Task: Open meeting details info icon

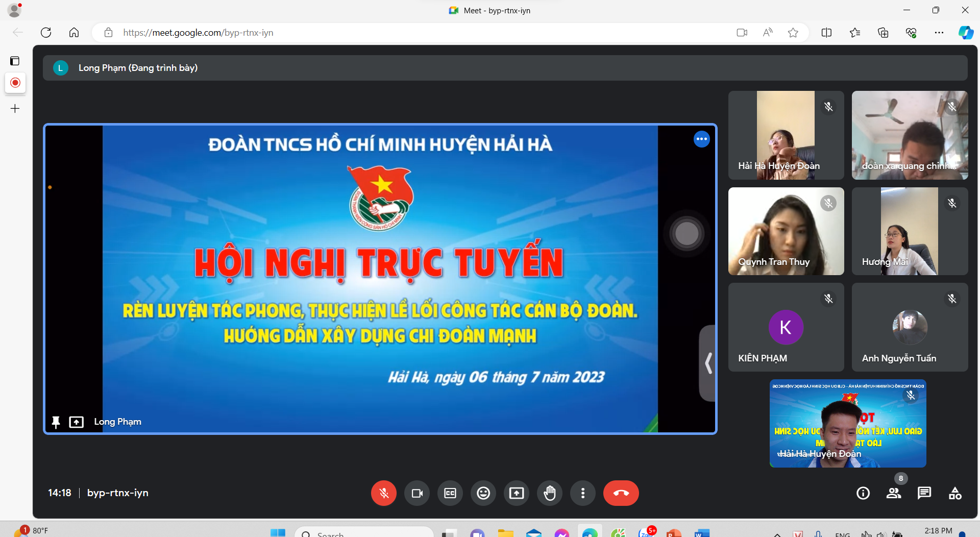Action: [863, 493]
